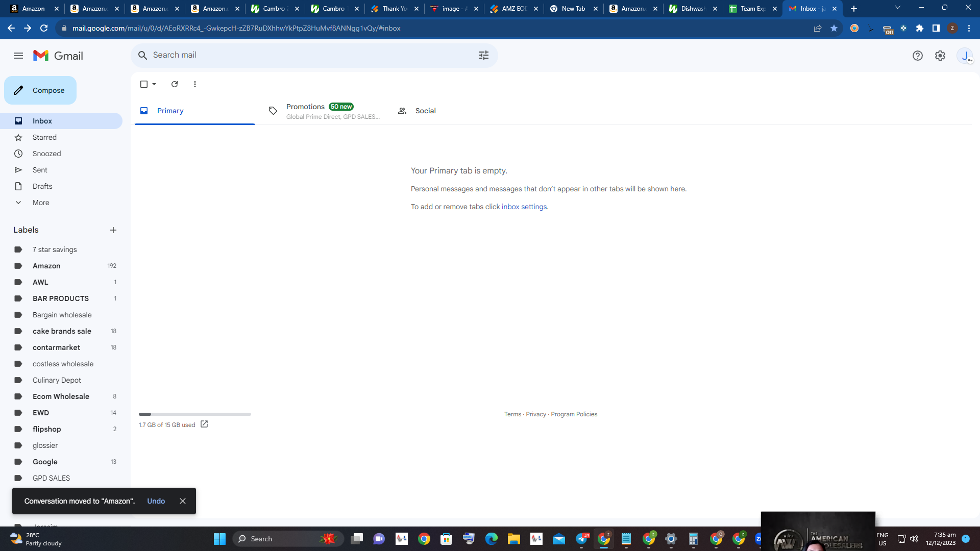Bookmark this tab with star icon

[x=834, y=28]
